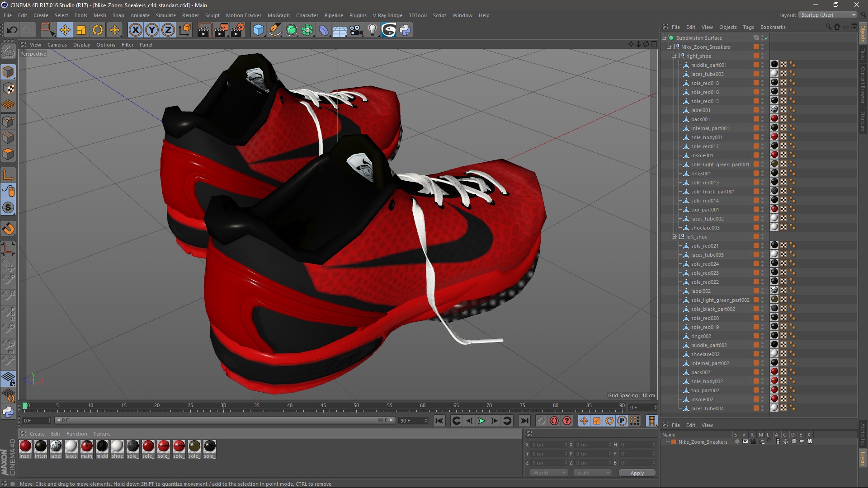
Task: Select the insol red material swatch
Action: click(25, 446)
